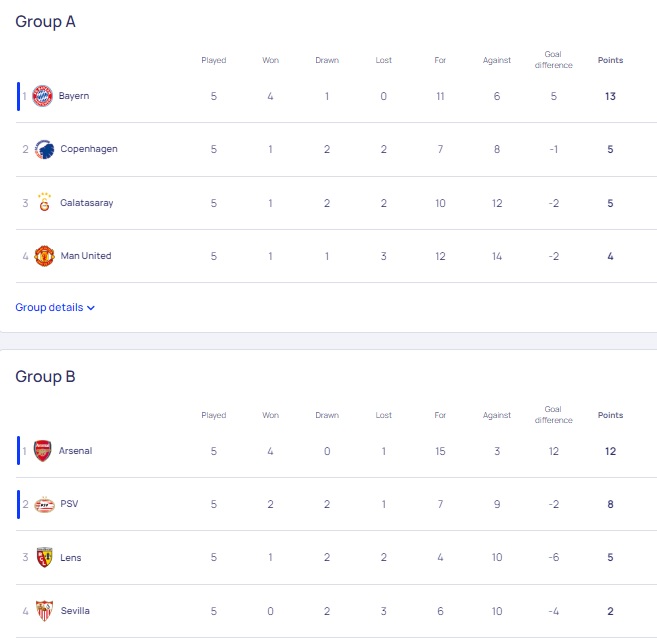Click the Group A Played column header
This screenshot has width=657, height=638.
point(213,60)
